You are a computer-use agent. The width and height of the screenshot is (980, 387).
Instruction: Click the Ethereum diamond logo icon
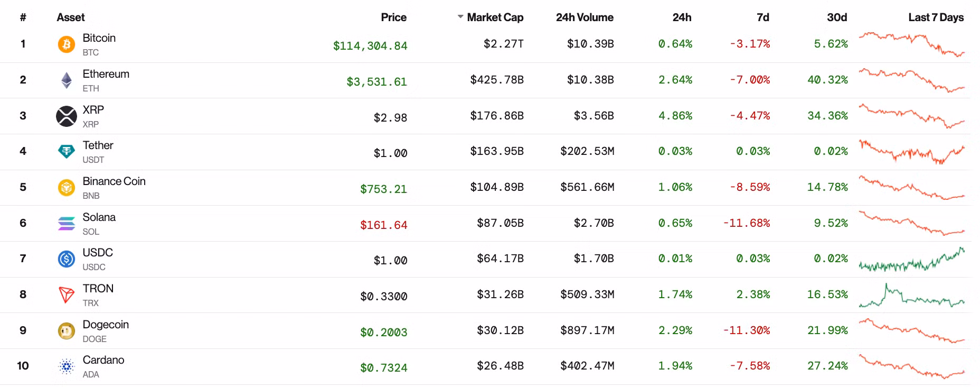(67, 80)
